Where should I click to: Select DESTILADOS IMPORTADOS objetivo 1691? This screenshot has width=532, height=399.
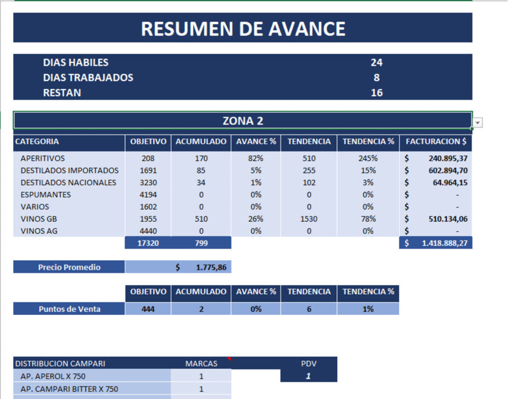[x=148, y=170]
